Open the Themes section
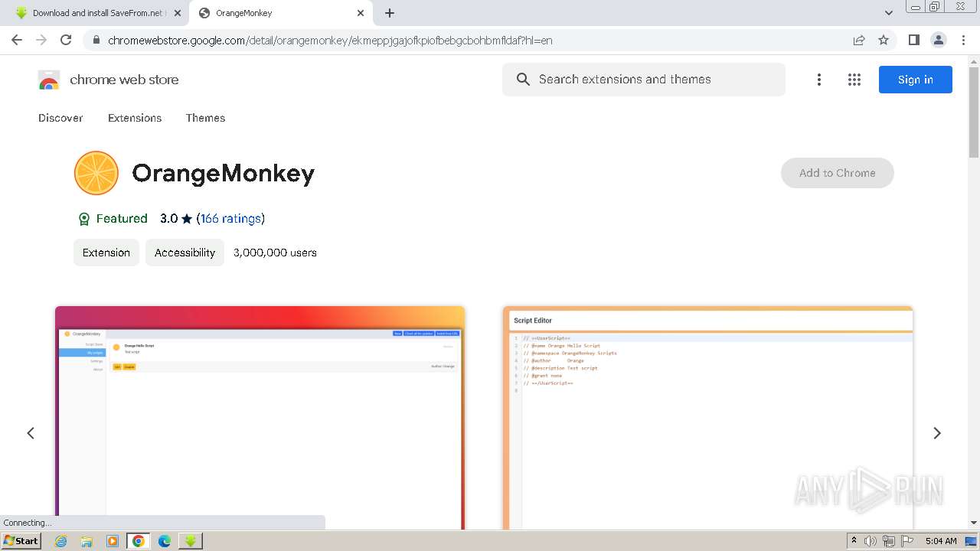The image size is (980, 551). tap(205, 118)
